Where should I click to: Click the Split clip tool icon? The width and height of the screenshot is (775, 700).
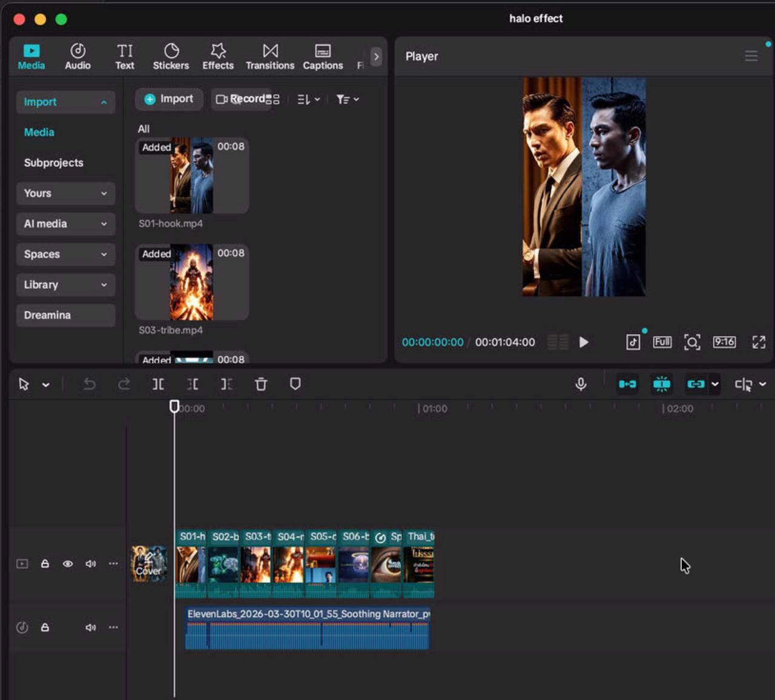tap(158, 385)
